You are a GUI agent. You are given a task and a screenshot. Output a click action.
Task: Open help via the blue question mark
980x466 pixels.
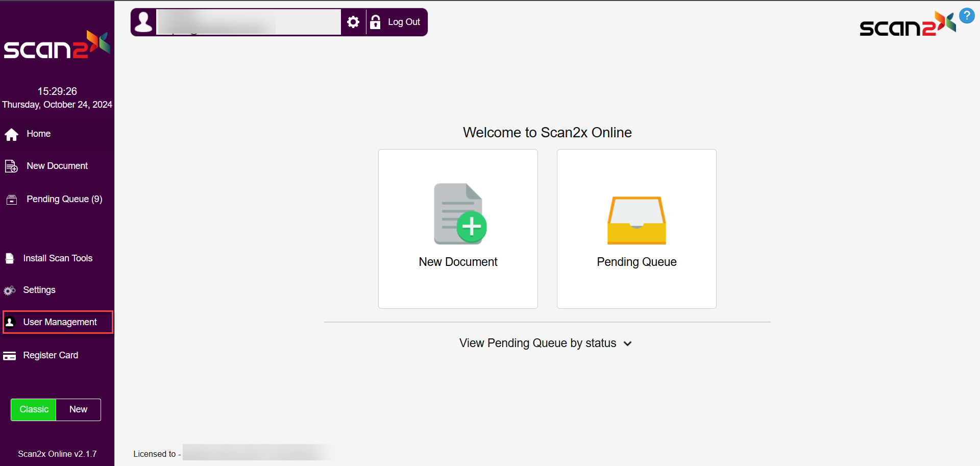click(966, 15)
